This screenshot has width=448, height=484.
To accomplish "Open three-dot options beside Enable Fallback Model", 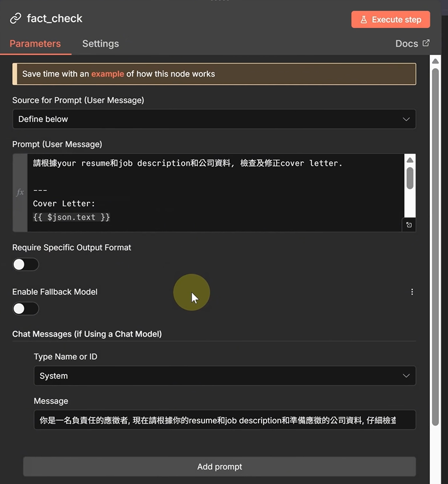I will click(412, 292).
